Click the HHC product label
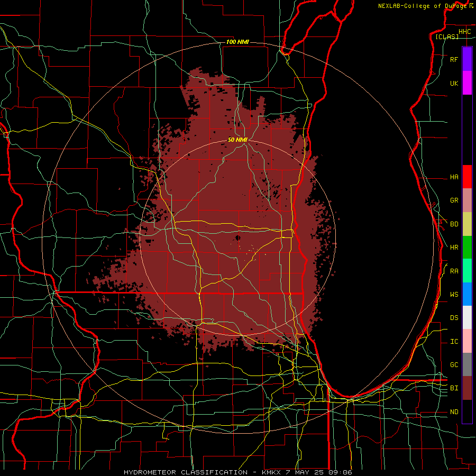The height and width of the screenshot is (476, 476). pyautogui.click(x=464, y=32)
